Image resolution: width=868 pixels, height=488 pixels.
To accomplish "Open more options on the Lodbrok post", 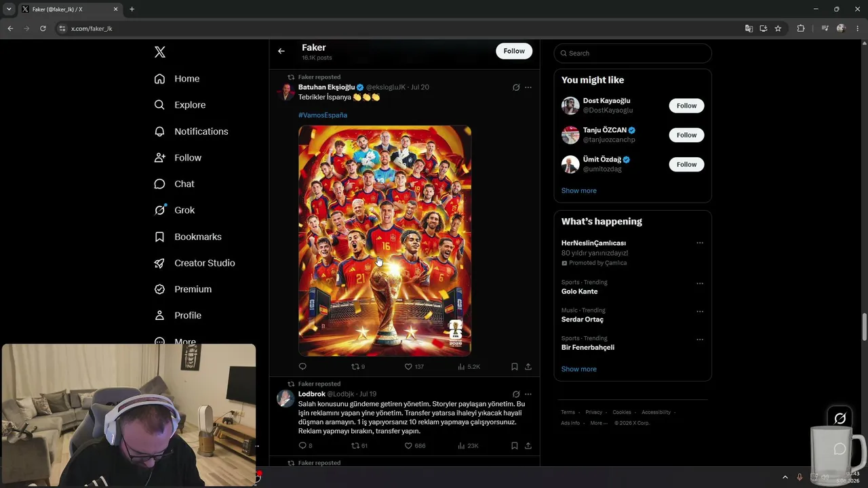I will pyautogui.click(x=528, y=394).
